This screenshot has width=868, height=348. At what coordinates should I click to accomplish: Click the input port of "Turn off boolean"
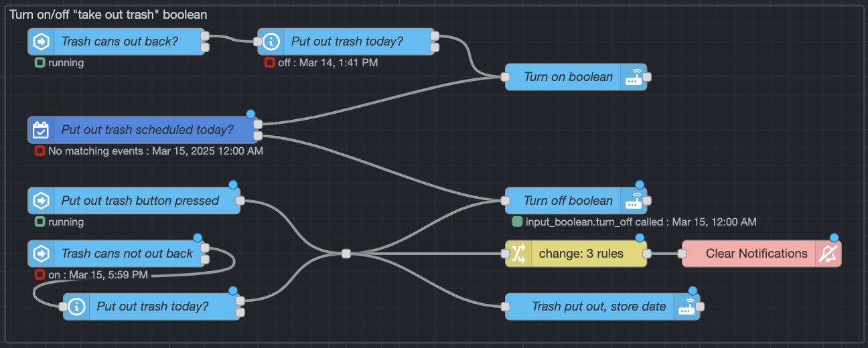click(x=506, y=201)
